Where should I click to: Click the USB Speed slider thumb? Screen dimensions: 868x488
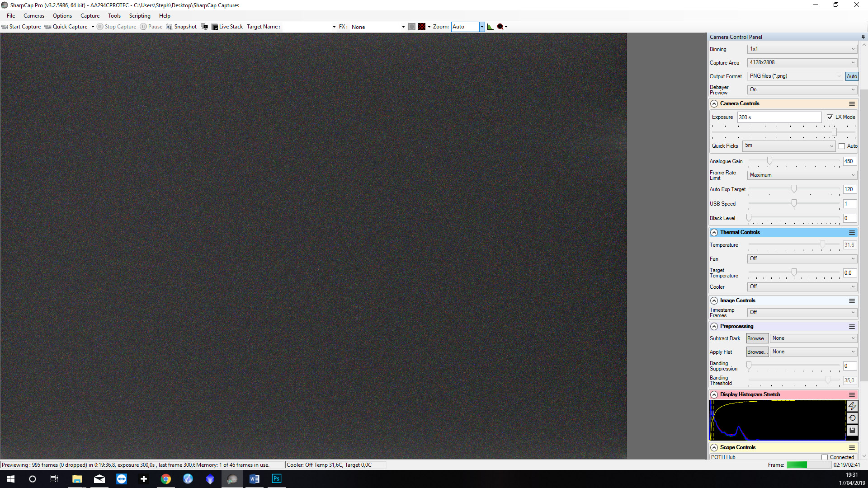(794, 203)
